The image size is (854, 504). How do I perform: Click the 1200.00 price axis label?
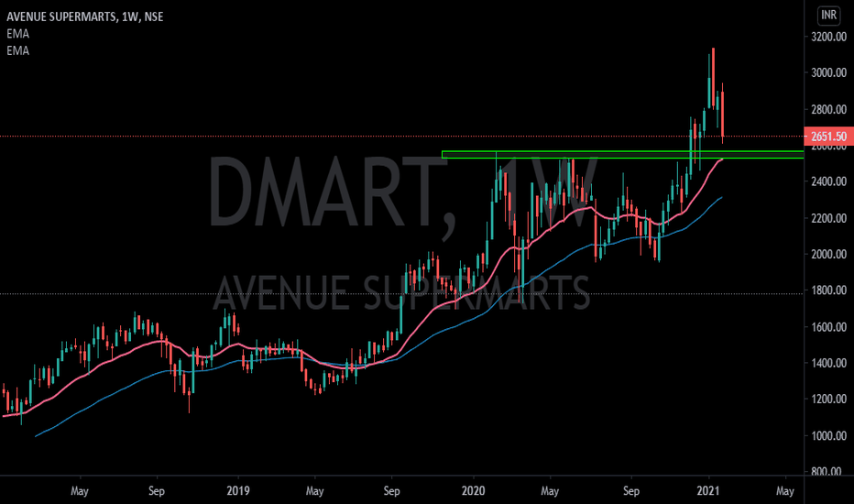[828, 399]
